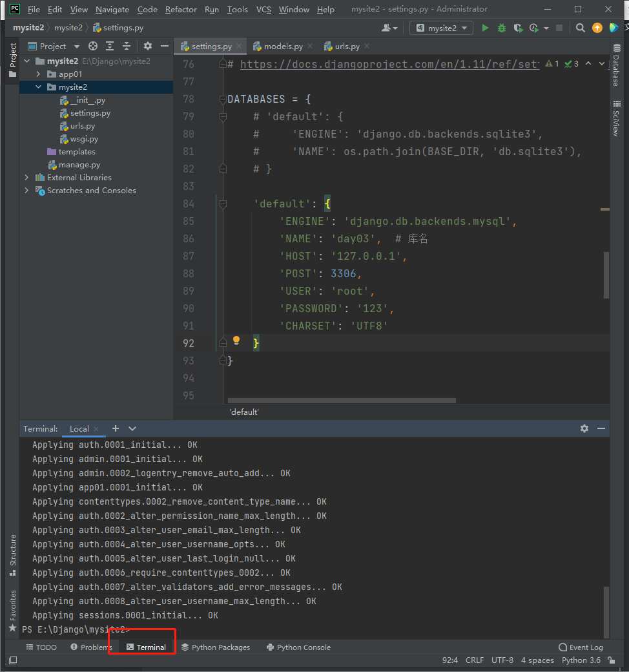
Task: Collapse the mysite2 root folder
Action: tap(27, 61)
